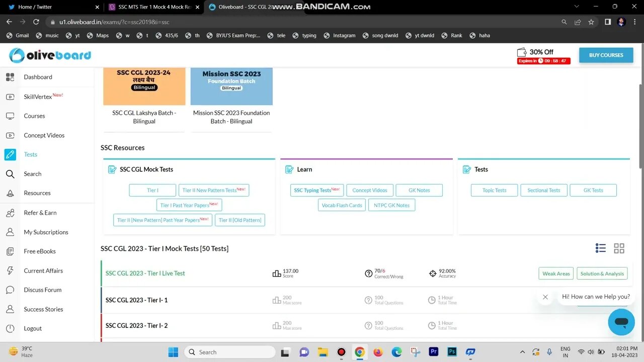Viewport: 644px width, 362px height.
Task: Click the browser back arrow
Action: click(x=9, y=22)
